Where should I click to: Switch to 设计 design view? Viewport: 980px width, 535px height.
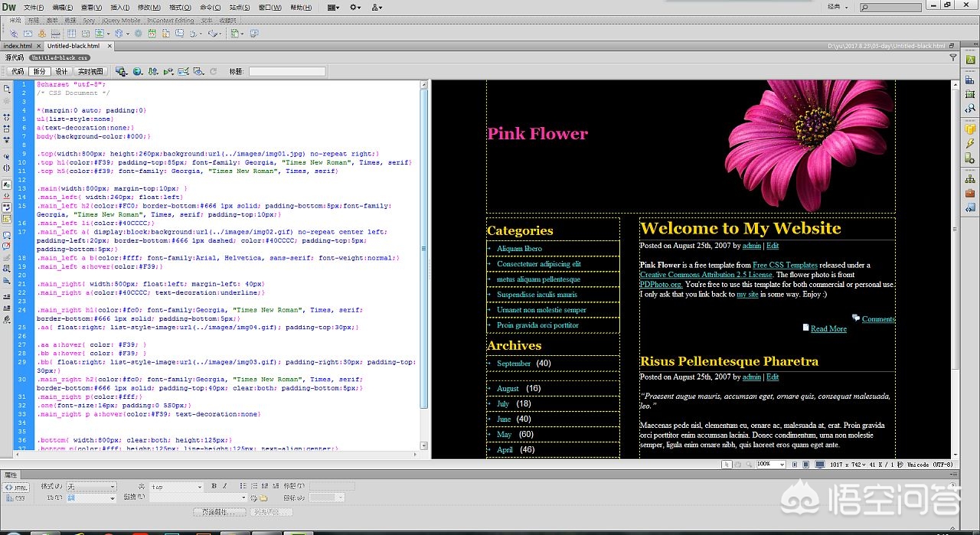point(61,71)
